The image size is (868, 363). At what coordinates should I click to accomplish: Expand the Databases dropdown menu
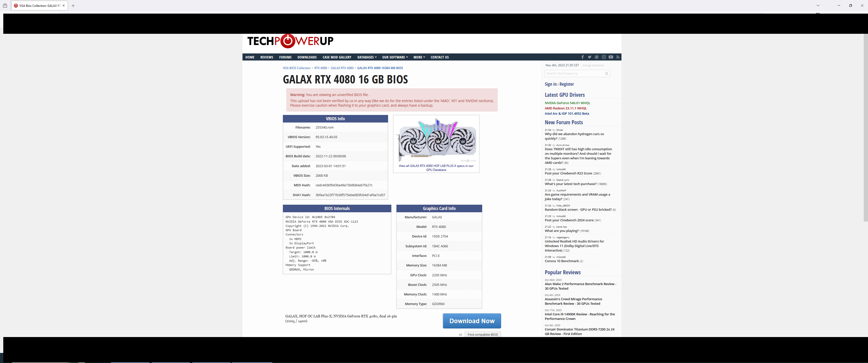pos(367,57)
